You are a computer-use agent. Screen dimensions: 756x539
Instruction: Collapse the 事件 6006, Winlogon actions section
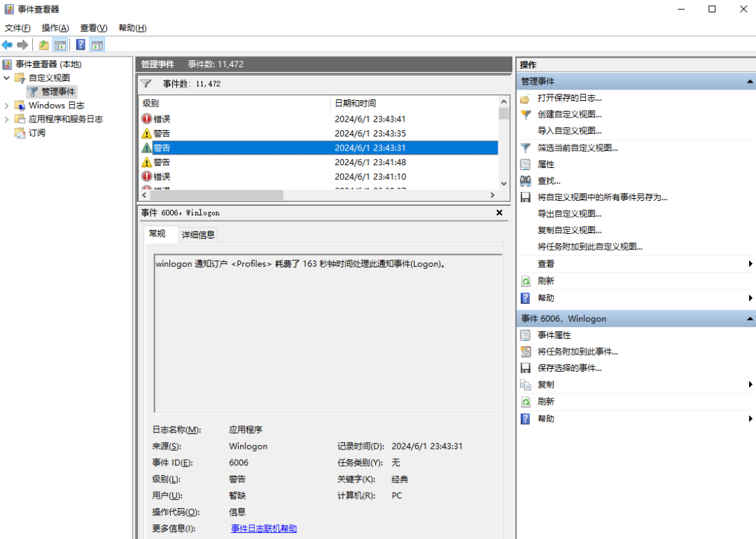[x=750, y=318]
